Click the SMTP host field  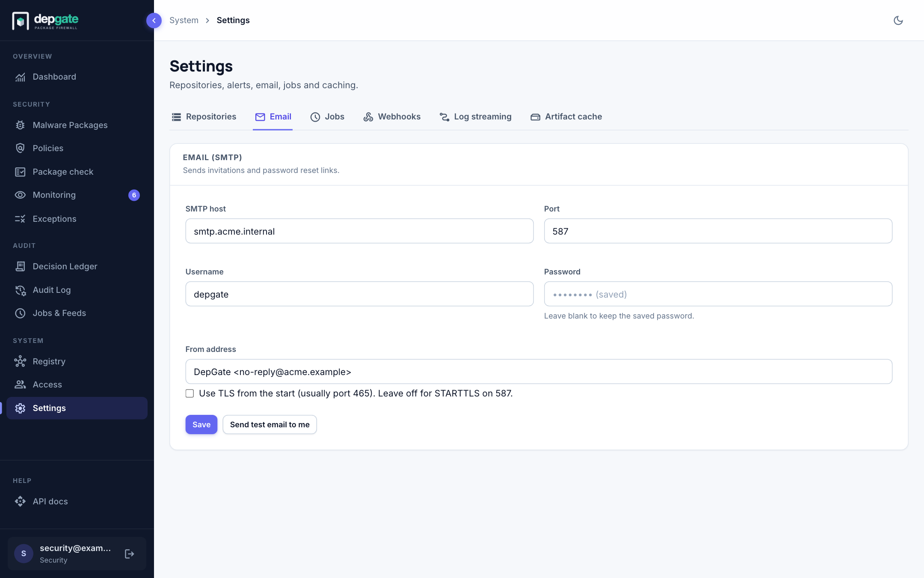(359, 231)
